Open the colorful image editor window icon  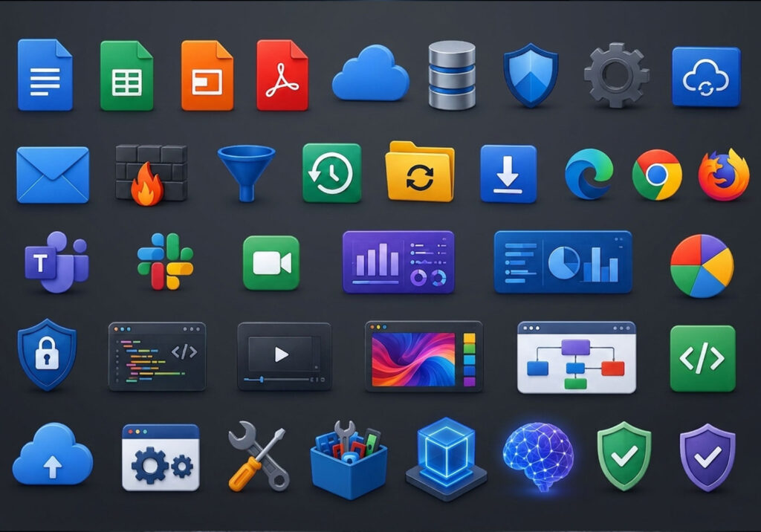pyautogui.click(x=424, y=357)
